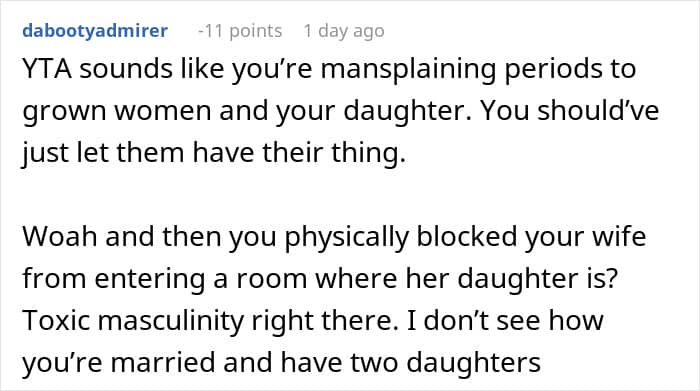Viewport: 700px width, 391px height.
Task: Click the words "you're married" in the last line
Action: [x=119, y=363]
